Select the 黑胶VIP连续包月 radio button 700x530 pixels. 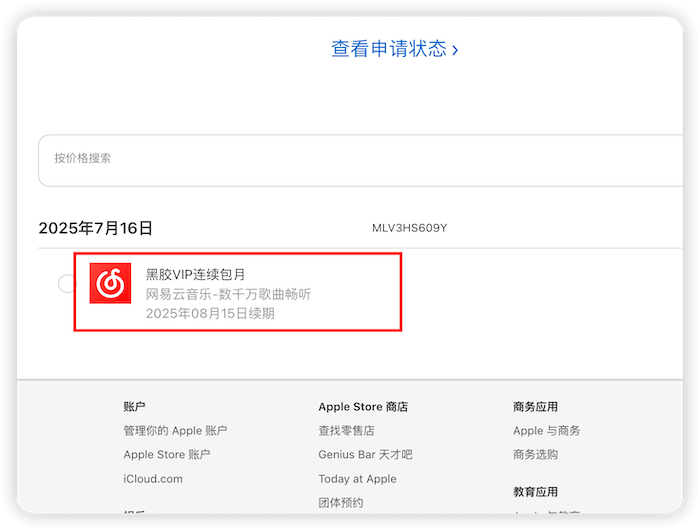[67, 284]
